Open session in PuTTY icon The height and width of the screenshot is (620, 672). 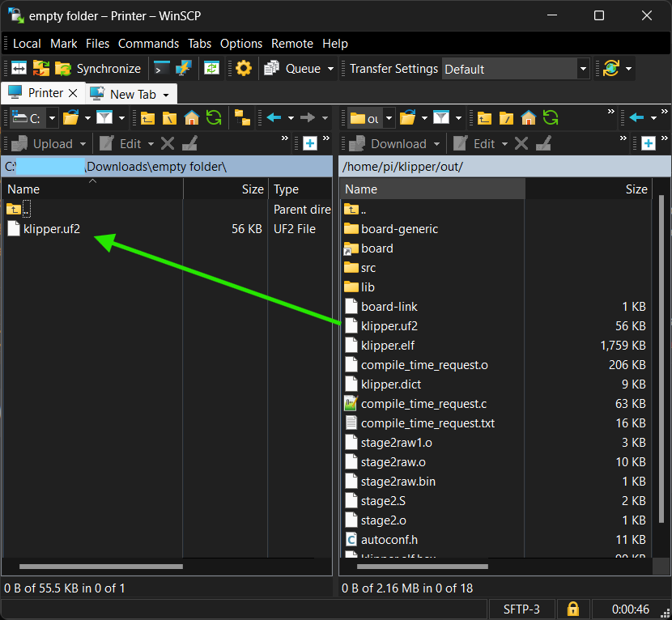click(184, 68)
